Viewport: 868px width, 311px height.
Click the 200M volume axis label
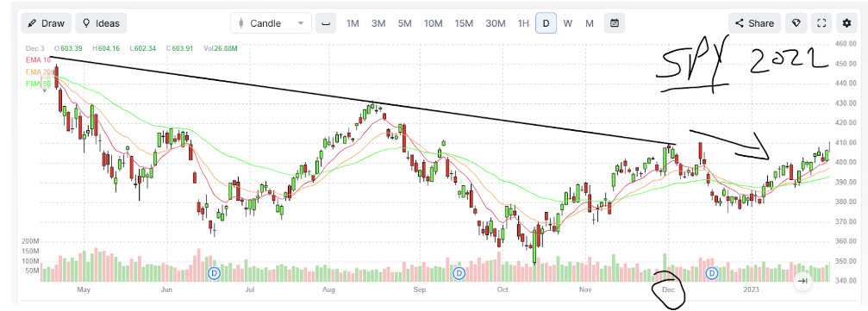pos(30,241)
